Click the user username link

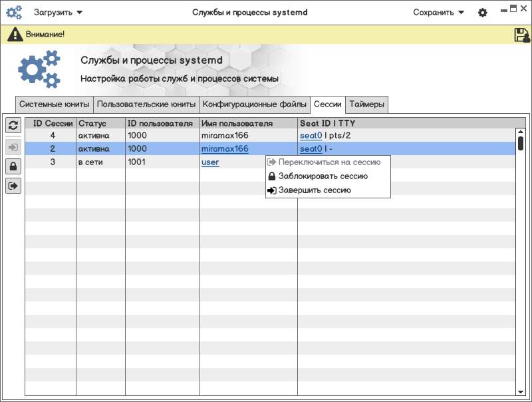click(210, 162)
